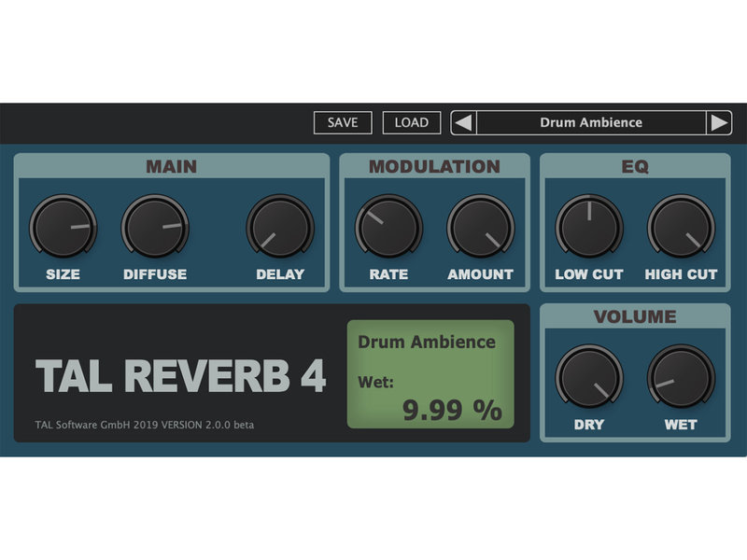Open the Drum Ambience preset selector
The height and width of the screenshot is (560, 747).
tap(590, 122)
